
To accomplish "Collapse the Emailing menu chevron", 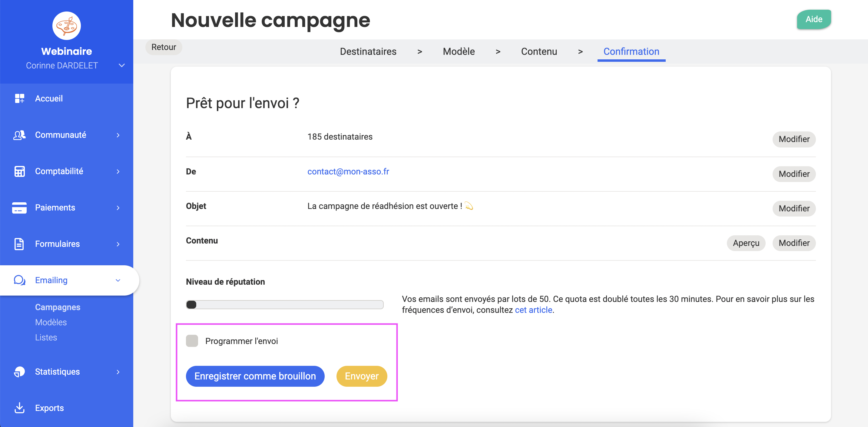I will point(118,280).
